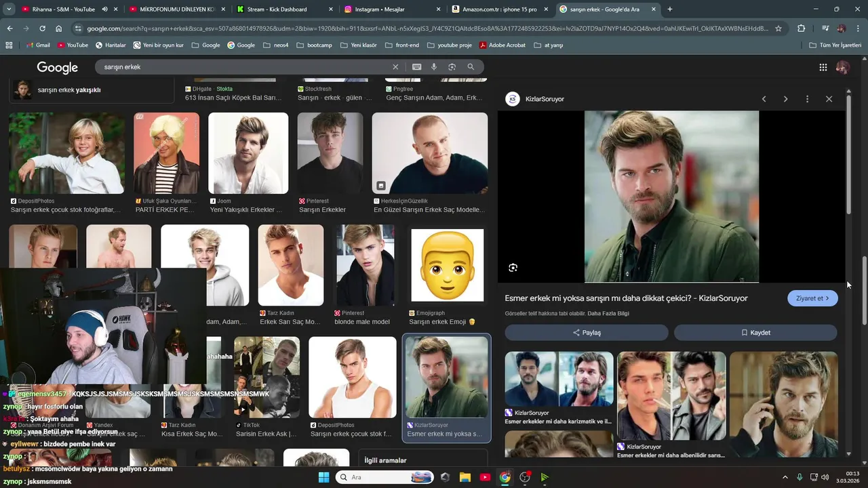Open Daha Fazla Bilgi link

tap(608, 313)
